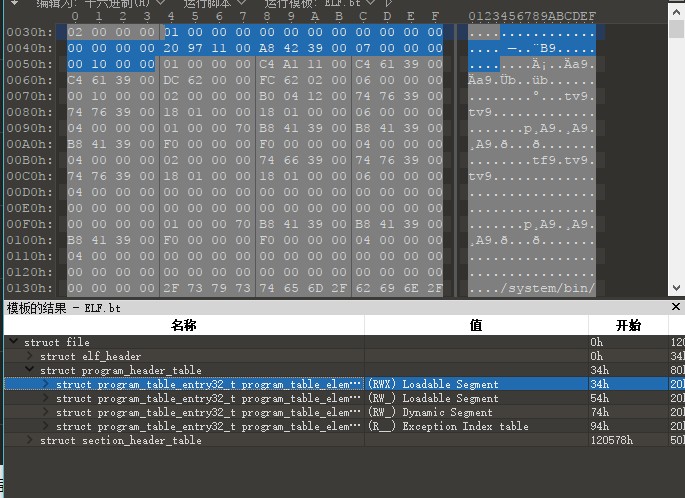Expand the program table entry starting at 74h
This screenshot has height=498, width=685.
[46, 412]
